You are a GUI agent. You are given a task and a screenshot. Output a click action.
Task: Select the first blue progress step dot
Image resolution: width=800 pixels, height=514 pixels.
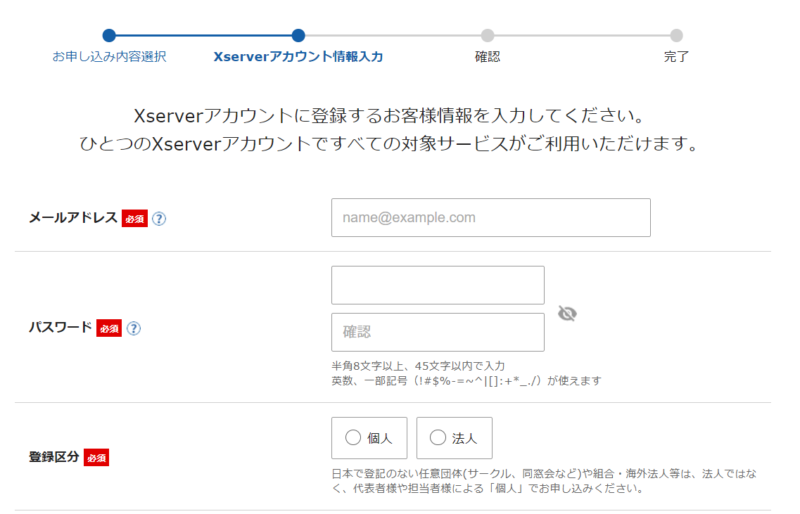click(x=109, y=35)
